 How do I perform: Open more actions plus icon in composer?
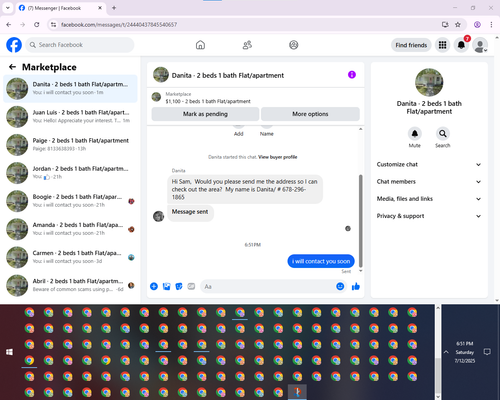[x=154, y=286]
